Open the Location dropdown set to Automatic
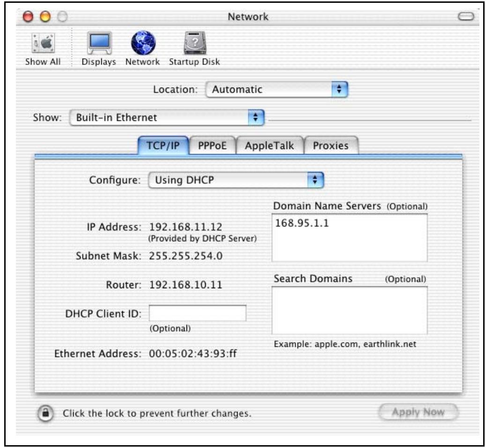Screen dimensions: 486x448 (x=277, y=90)
